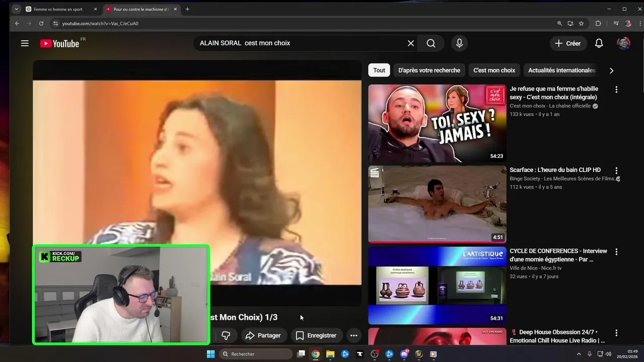Open volume control in system tray
Viewport: 644px width, 362px height.
pyautogui.click(x=609, y=354)
